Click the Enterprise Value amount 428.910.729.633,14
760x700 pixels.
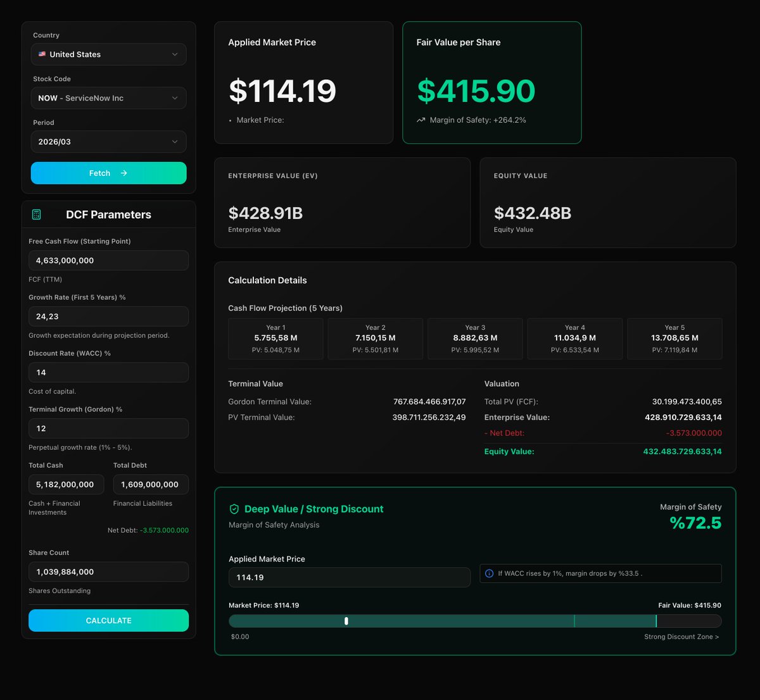coord(683,418)
